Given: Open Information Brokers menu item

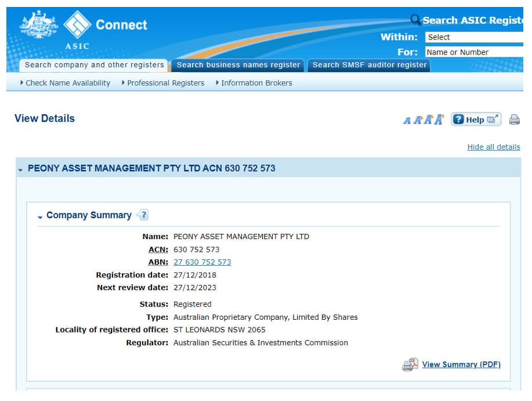Looking at the screenshot, I should pyautogui.click(x=256, y=83).
